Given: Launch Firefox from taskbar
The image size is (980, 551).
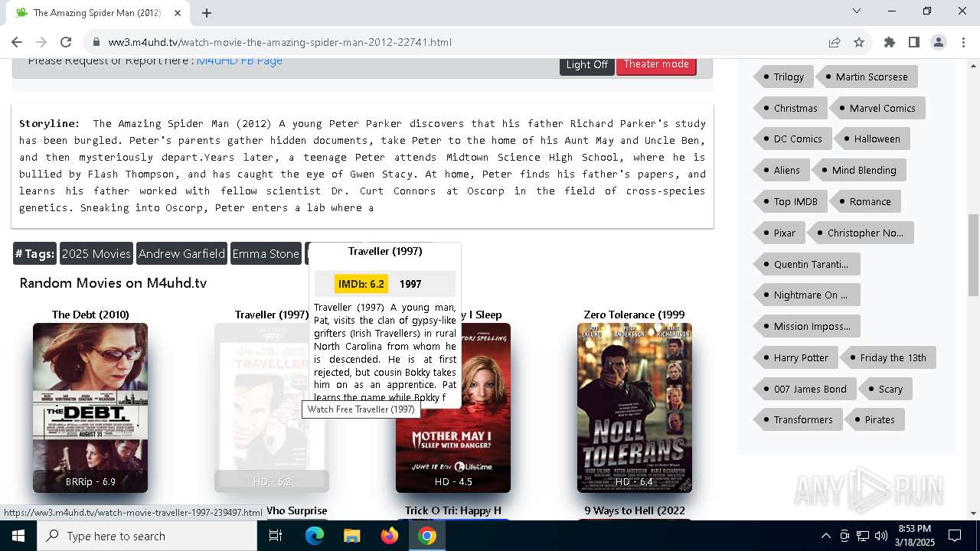Looking at the screenshot, I should tap(390, 536).
